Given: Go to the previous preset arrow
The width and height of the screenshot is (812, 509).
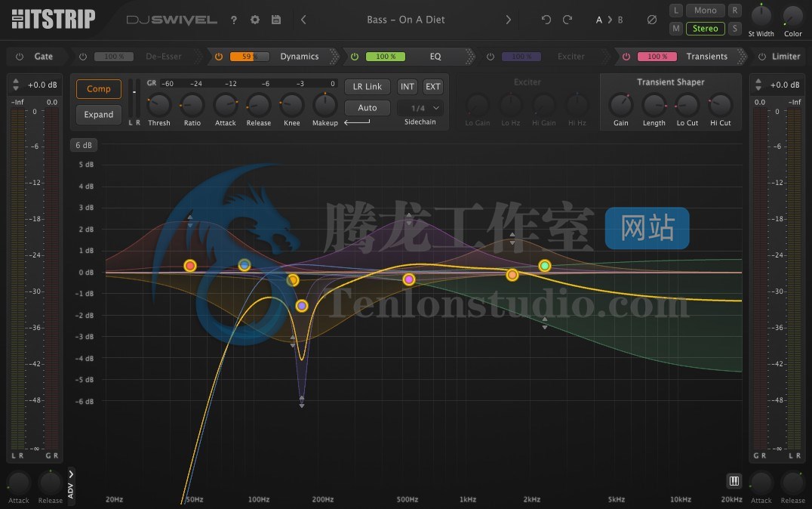Looking at the screenshot, I should (303, 20).
